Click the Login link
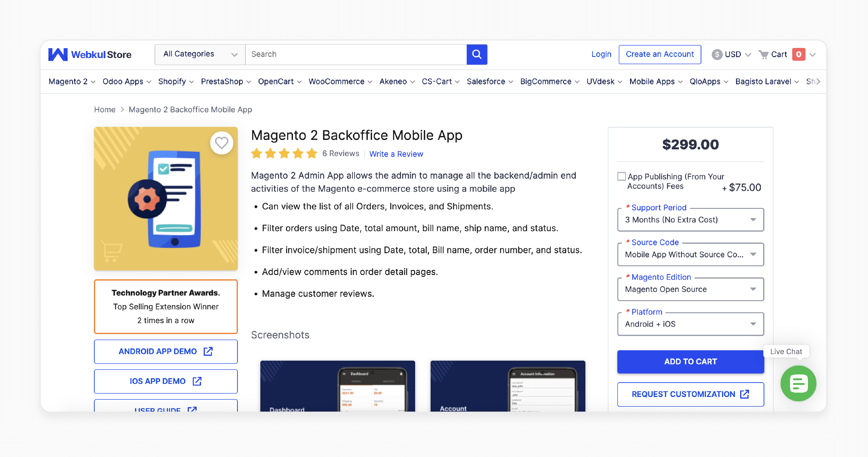This screenshot has height=457, width=868. tap(601, 54)
